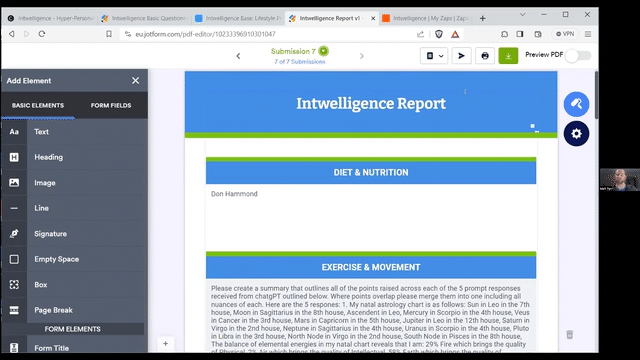640x360 pixels.
Task: Share the page via share icon
Action: point(420,34)
